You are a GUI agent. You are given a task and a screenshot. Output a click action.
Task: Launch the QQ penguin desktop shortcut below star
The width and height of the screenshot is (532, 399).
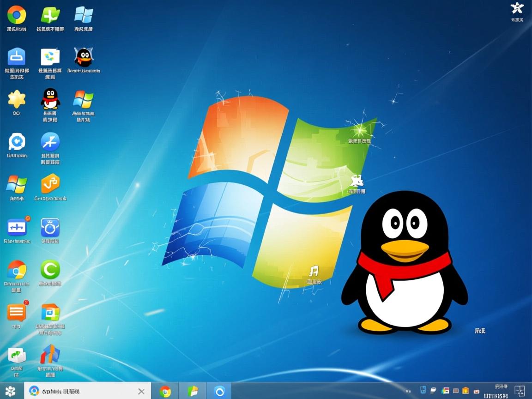[50, 98]
